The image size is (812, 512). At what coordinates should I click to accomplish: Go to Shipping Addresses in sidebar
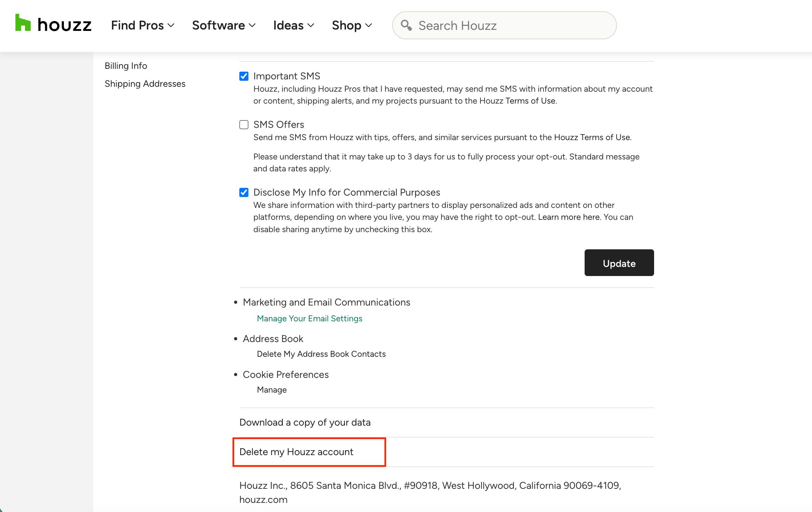(x=145, y=84)
